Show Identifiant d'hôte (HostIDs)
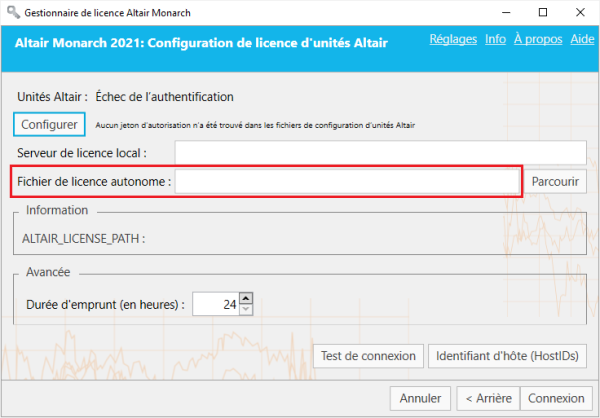600x418 pixels. tap(508, 356)
